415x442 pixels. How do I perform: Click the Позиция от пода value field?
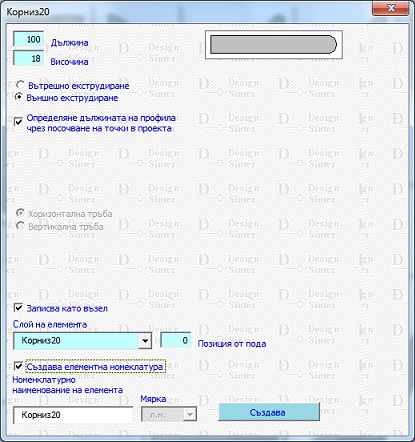coord(176,340)
